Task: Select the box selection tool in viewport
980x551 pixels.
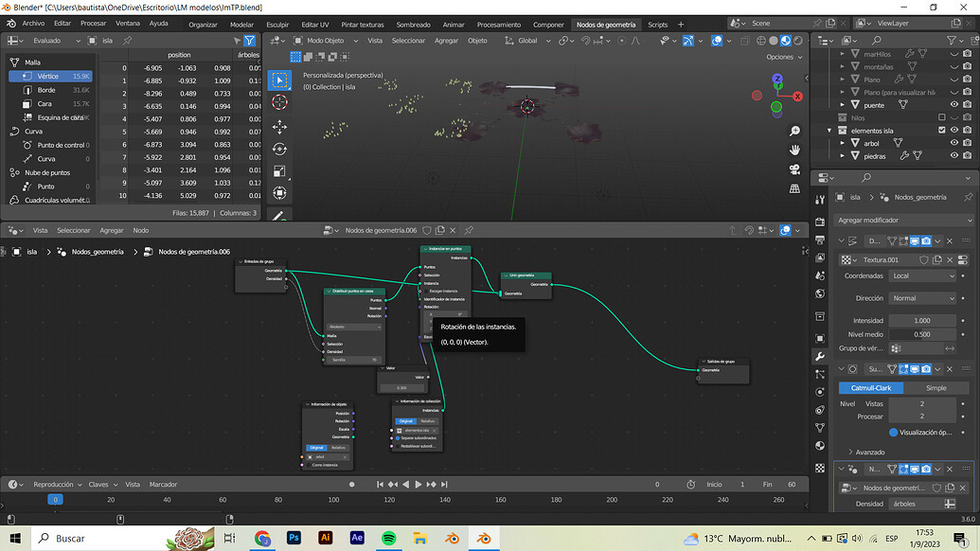Action: (x=279, y=80)
